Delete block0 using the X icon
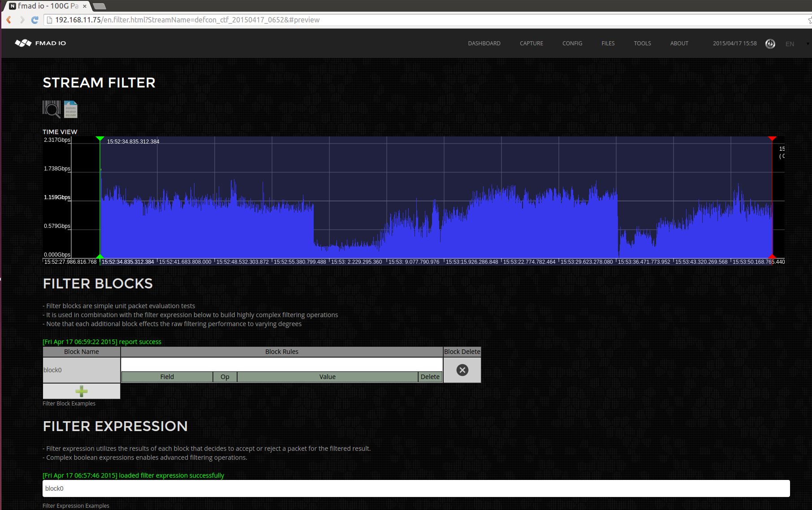Viewport: 812px width, 510px height. click(462, 370)
